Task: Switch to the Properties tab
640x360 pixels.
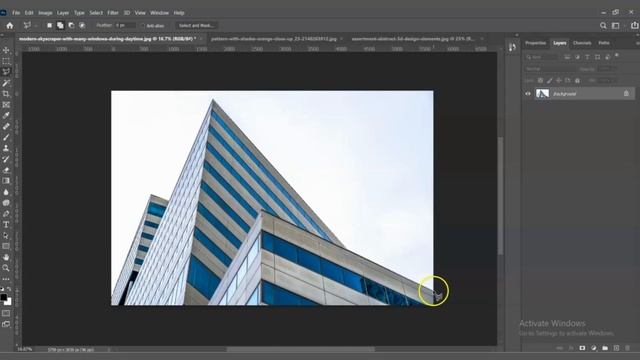Action: 536,43
